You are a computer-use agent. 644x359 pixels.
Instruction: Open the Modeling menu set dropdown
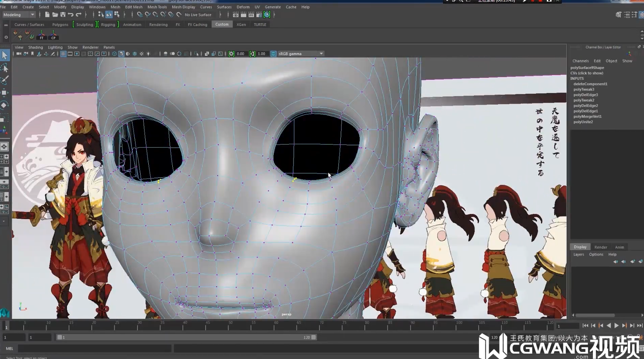coord(19,15)
